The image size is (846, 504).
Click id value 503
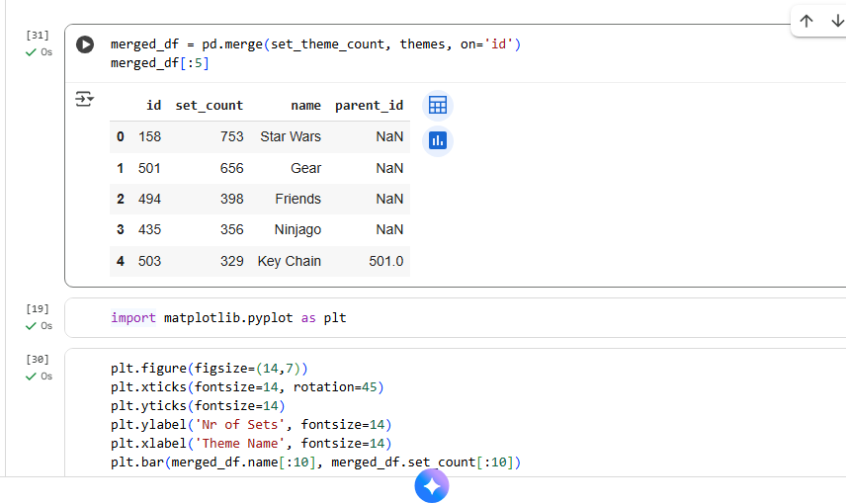(149, 261)
